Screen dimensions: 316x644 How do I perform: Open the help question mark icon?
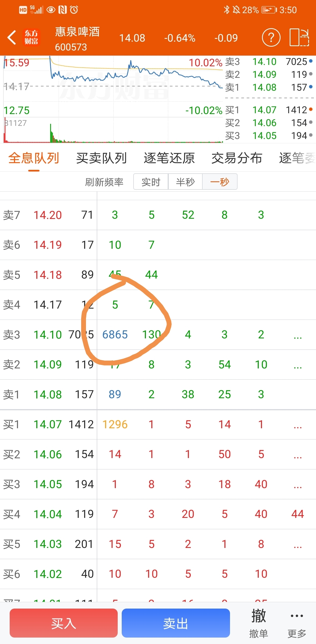click(271, 37)
